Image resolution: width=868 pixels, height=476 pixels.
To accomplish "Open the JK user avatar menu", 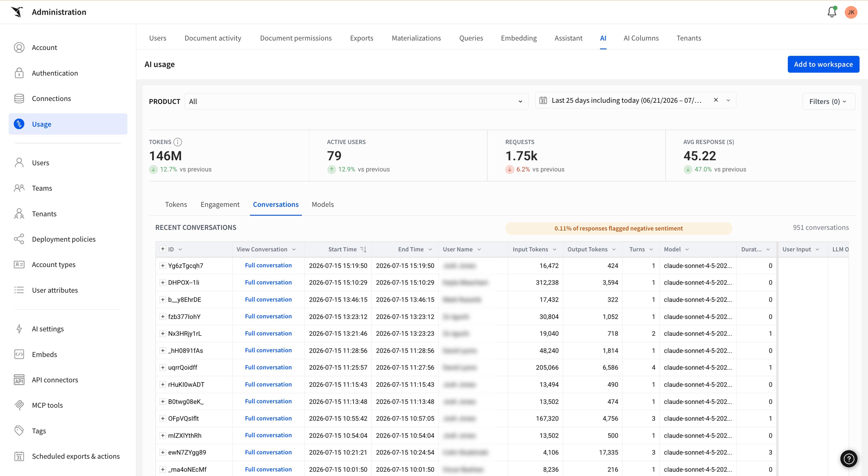I will [x=851, y=12].
